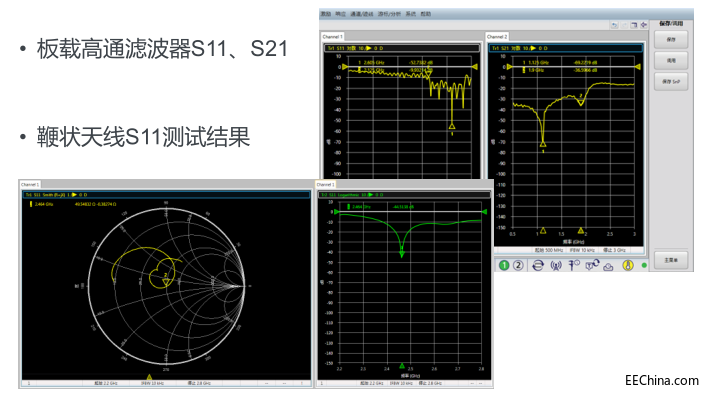The height and width of the screenshot is (393, 707).
Task: Click marker 1 triangle on S21 trace notch
Action: tap(543, 144)
